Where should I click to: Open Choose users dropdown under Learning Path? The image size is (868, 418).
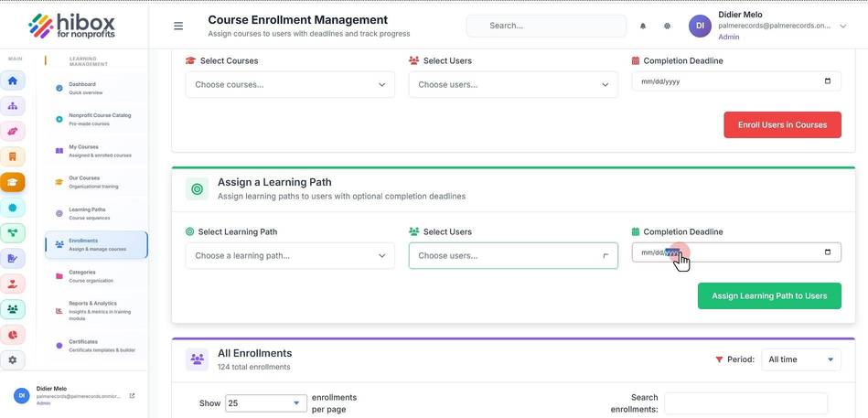point(513,256)
